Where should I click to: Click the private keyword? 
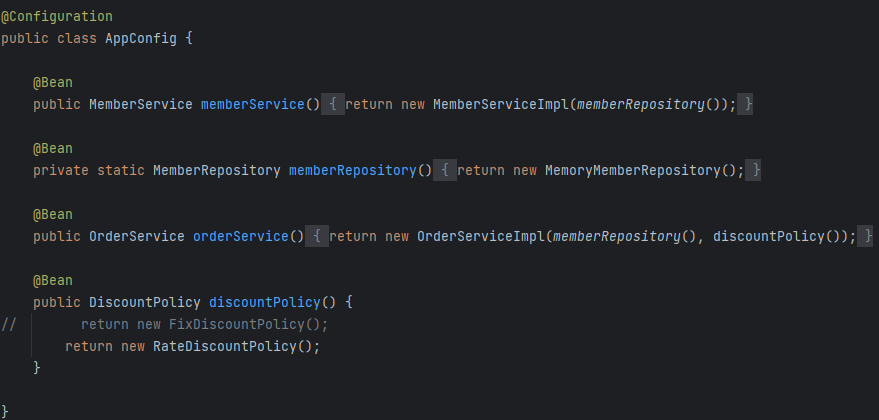(x=61, y=170)
